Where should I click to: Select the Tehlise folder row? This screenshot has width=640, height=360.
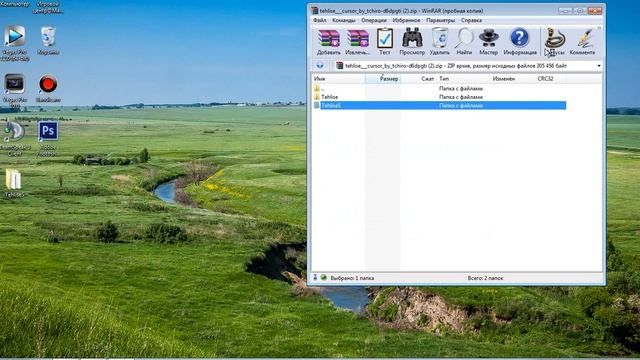[439, 97]
